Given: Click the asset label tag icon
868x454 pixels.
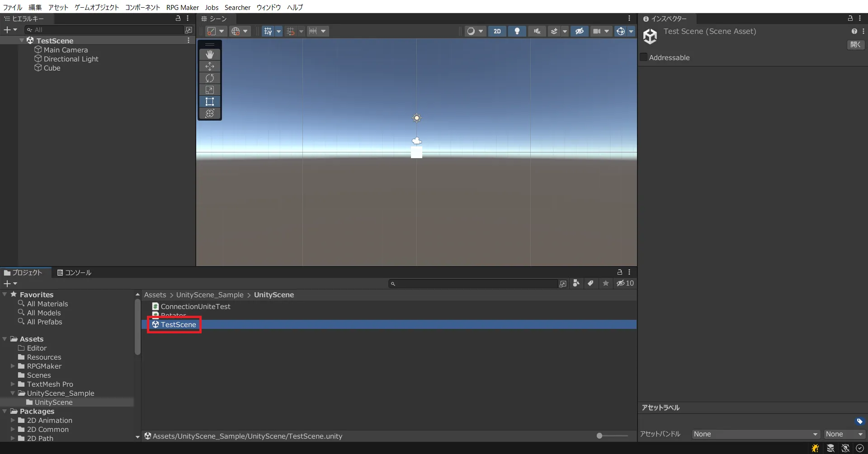Looking at the screenshot, I should tap(859, 421).
